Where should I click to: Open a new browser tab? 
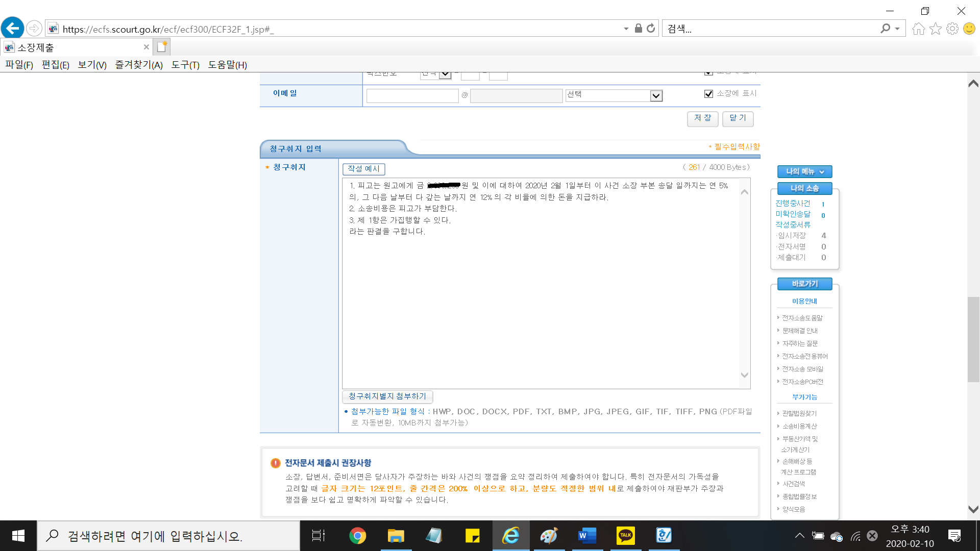(162, 47)
